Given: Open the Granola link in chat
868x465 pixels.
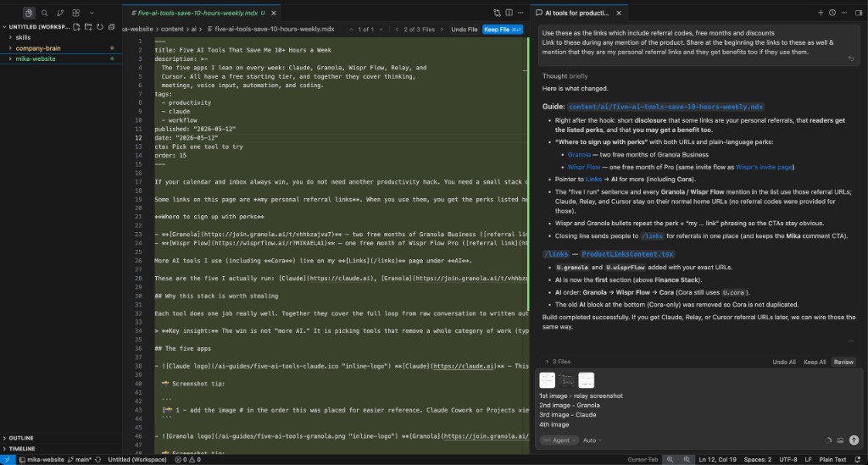Looking at the screenshot, I should pos(579,155).
